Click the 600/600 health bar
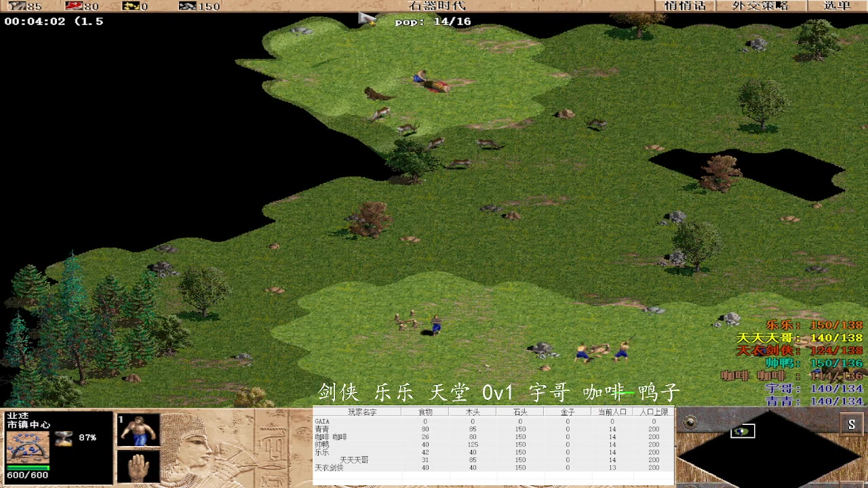The height and width of the screenshot is (488, 868). [x=28, y=468]
